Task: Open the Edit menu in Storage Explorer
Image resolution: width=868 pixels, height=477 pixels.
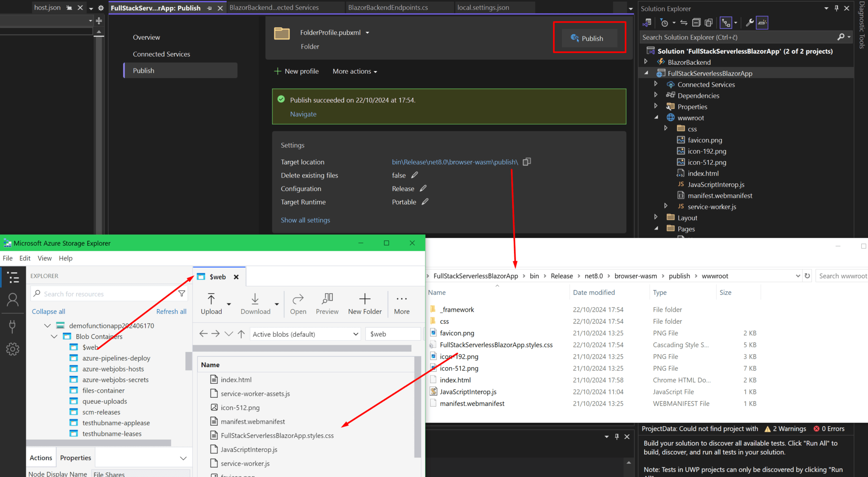Action: click(x=25, y=258)
